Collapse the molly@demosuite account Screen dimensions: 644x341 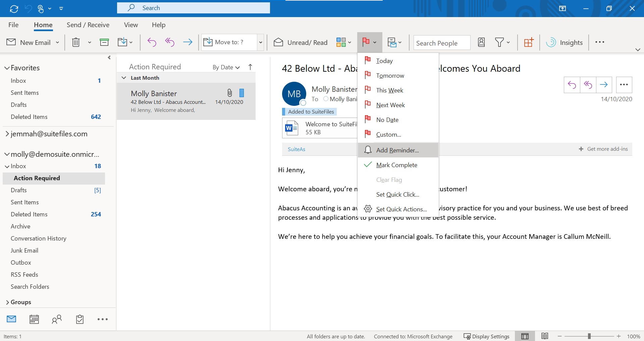[7, 154]
